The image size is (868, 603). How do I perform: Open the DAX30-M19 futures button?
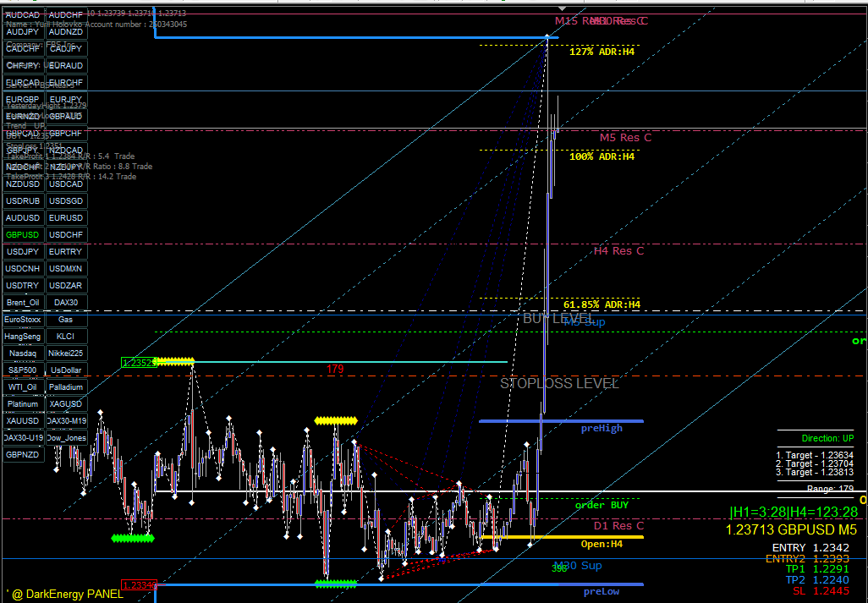pyautogui.click(x=67, y=421)
